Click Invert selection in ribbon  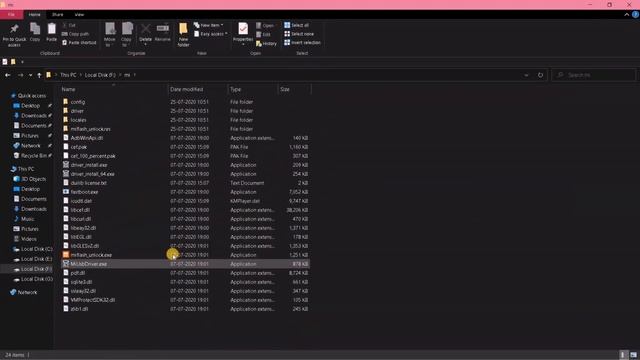[x=302, y=42]
